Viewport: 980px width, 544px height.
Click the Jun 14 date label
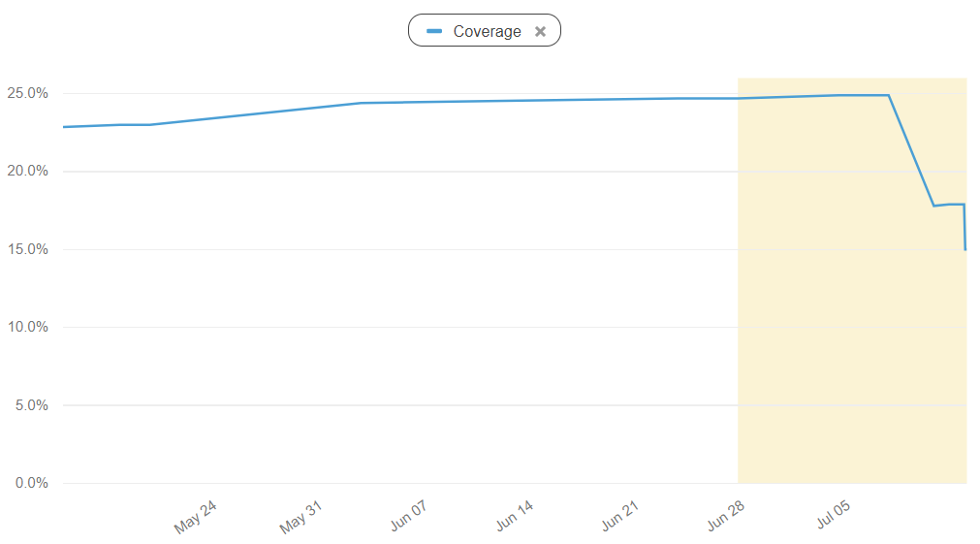(514, 517)
